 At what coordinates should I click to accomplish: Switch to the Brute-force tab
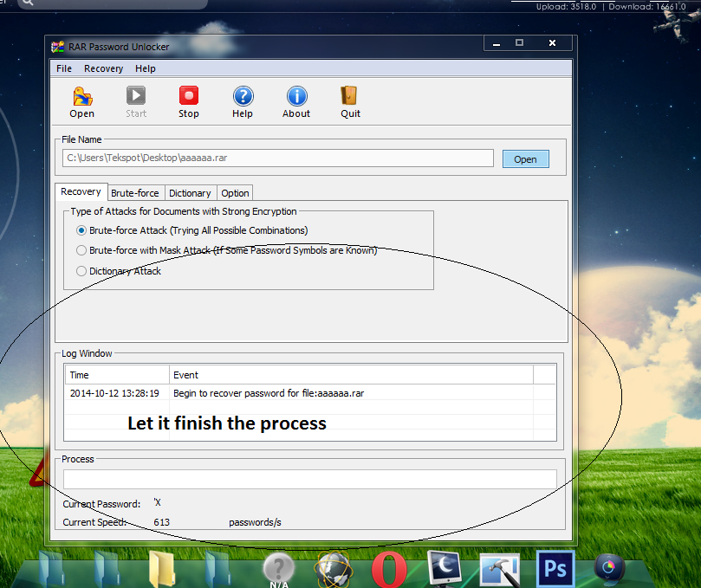(135, 193)
